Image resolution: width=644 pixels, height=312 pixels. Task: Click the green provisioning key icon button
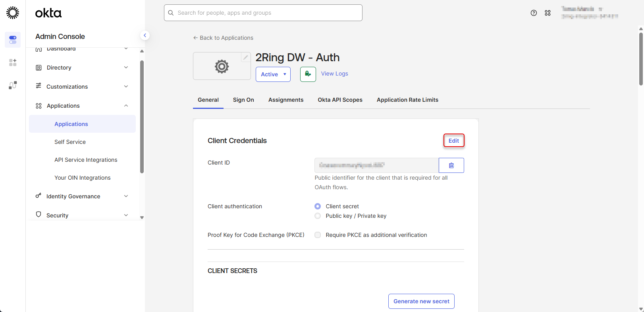click(x=308, y=74)
